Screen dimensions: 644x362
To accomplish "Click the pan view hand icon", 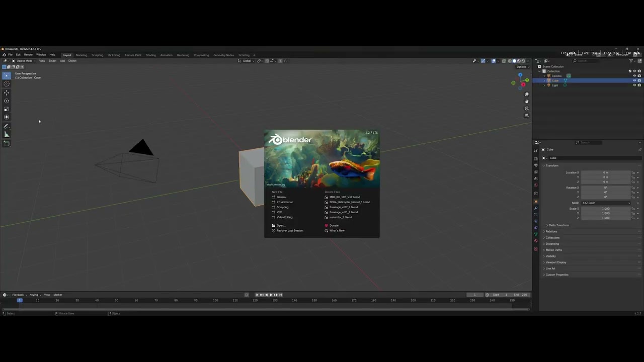I will pos(527,102).
